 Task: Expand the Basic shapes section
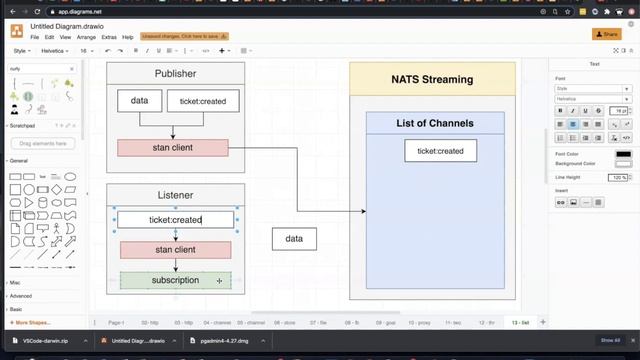[x=16, y=309]
